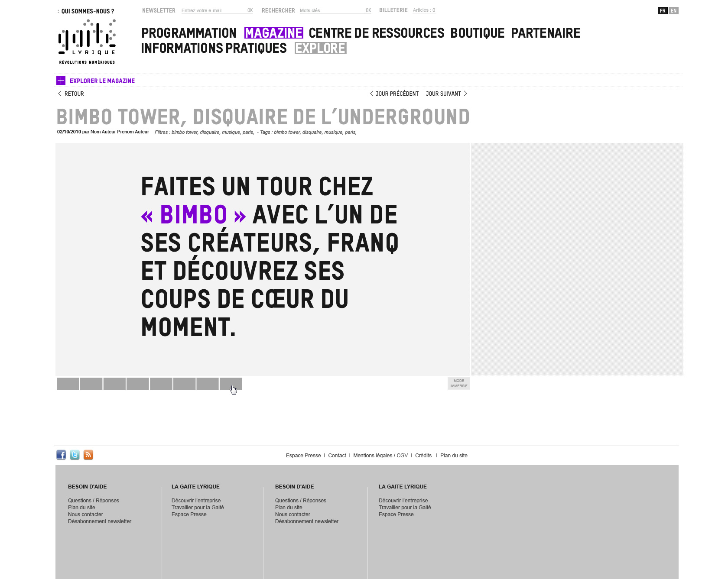Open Centre de ressources
Viewport: 728px width, 579px height.
[377, 33]
